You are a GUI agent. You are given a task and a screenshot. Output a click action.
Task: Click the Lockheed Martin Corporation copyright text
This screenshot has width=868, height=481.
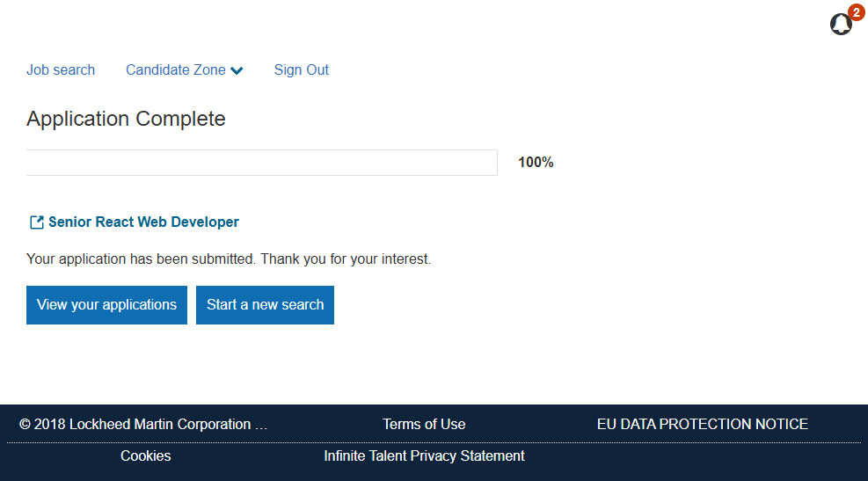coord(135,424)
